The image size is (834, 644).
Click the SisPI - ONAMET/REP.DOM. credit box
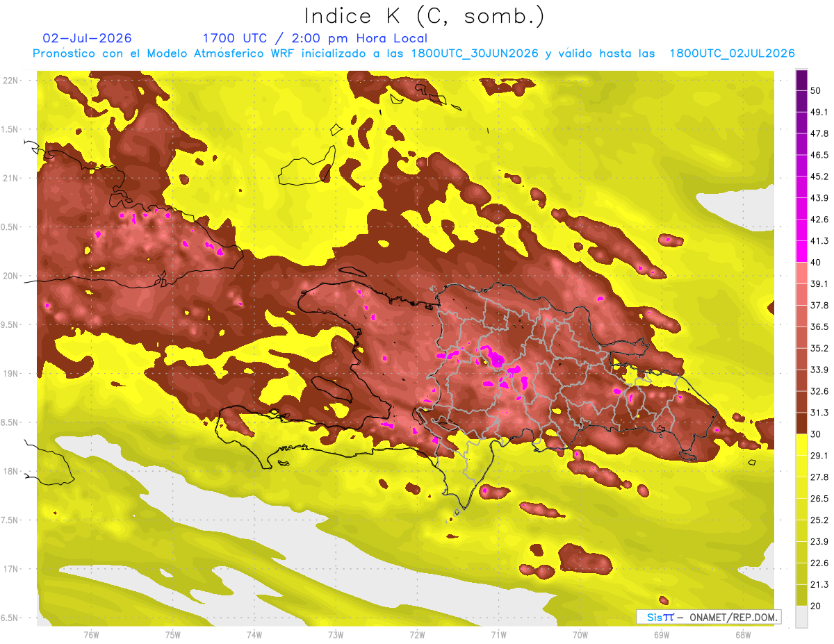coord(708,617)
